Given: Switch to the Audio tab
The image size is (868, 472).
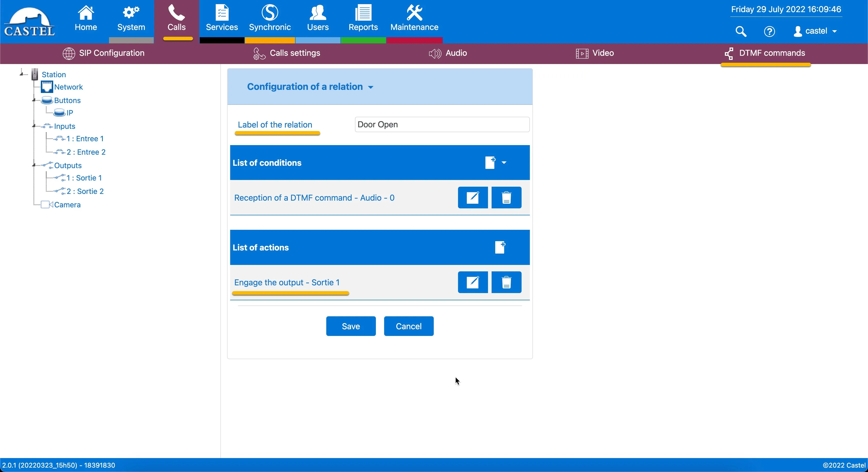Looking at the screenshot, I should coord(447,53).
